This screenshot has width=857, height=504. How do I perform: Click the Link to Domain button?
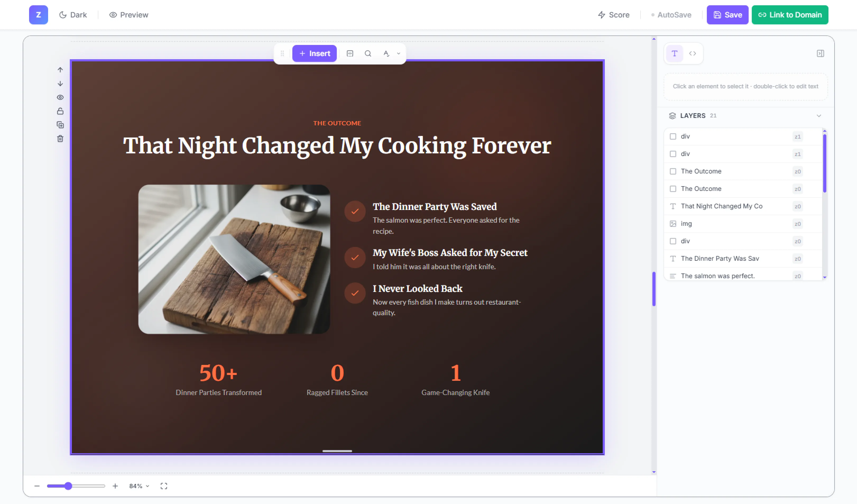[x=790, y=15]
